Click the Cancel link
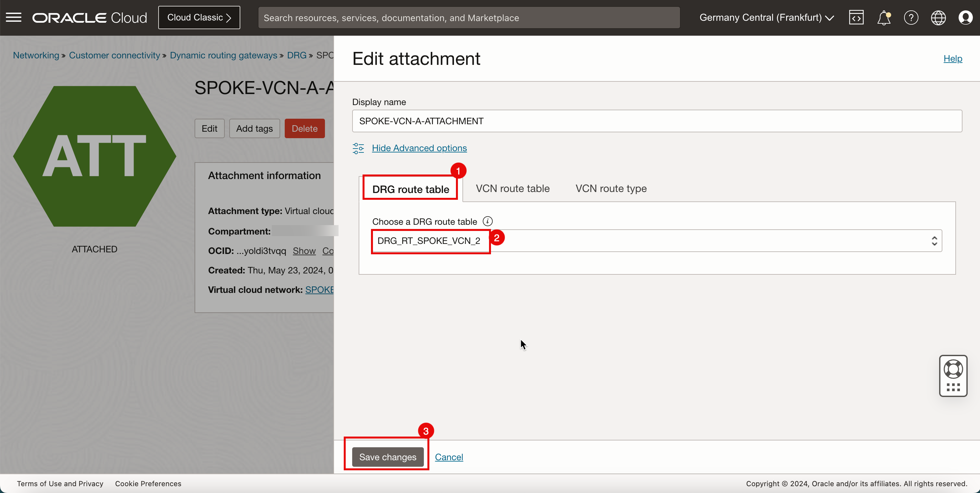980x493 pixels. (x=449, y=457)
